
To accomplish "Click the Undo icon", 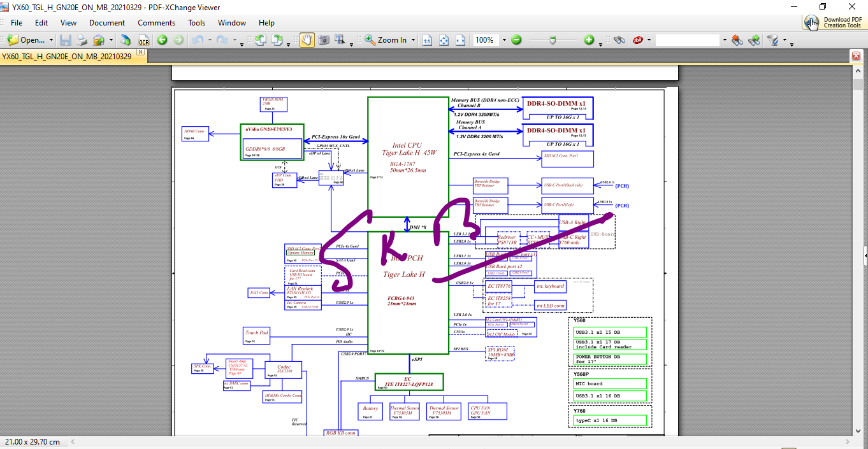I will tap(197, 39).
